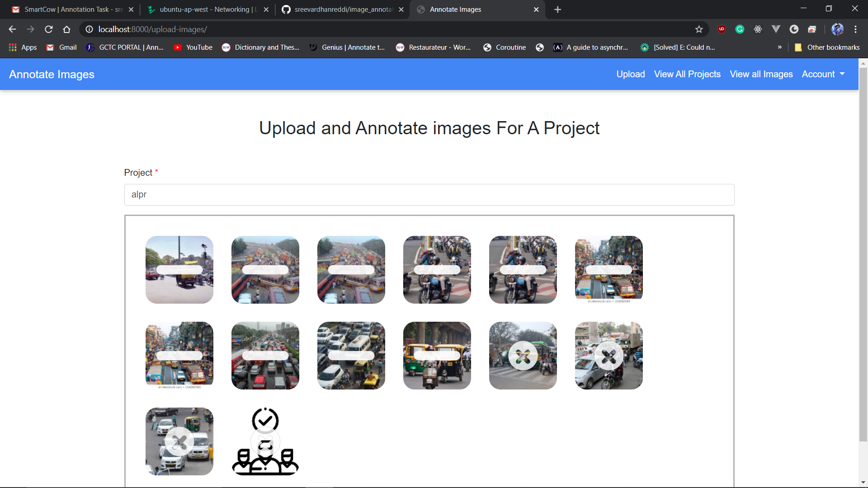Switch to SmartCow Annotation Task tab
868x488 pixels.
[x=72, y=9]
